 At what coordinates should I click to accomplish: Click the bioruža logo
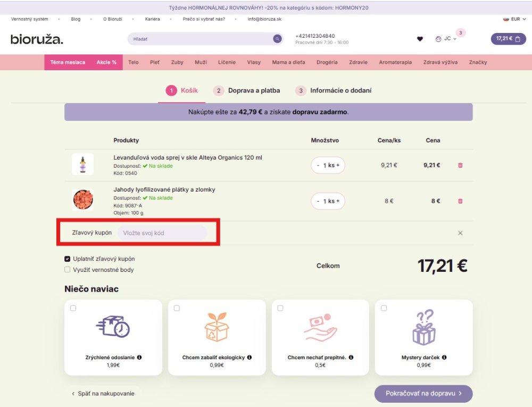(x=37, y=39)
